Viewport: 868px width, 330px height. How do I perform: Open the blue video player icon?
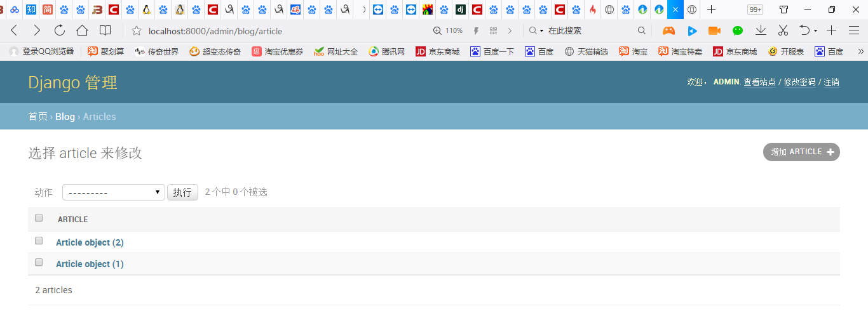692,30
